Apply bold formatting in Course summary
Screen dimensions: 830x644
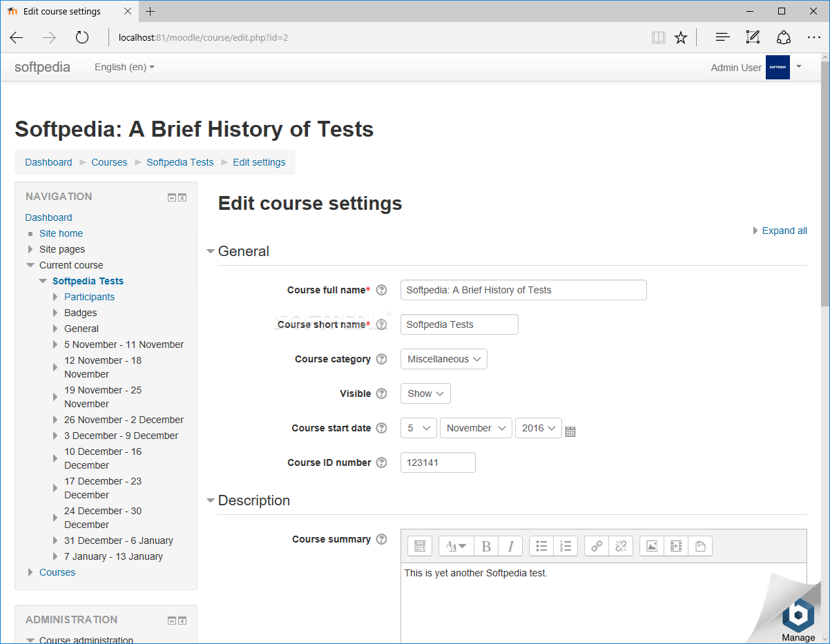(x=486, y=546)
